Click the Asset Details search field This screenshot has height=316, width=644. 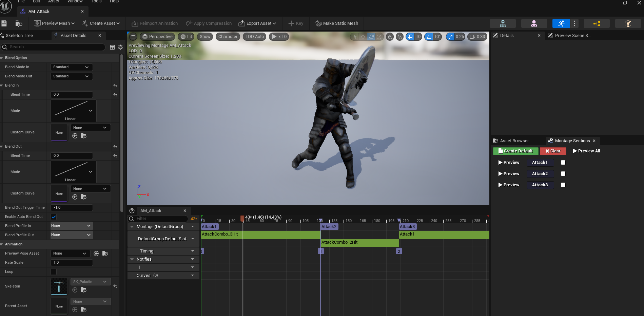53,47
